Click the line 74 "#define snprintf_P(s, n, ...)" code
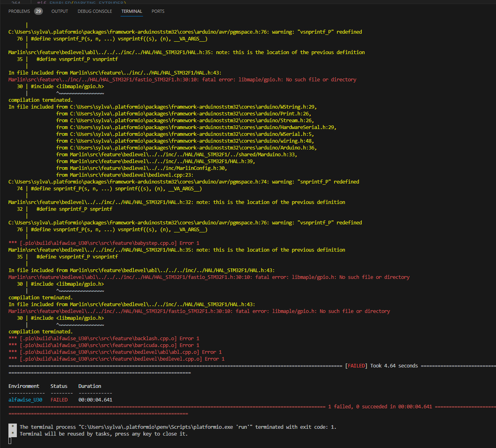 click(116, 189)
